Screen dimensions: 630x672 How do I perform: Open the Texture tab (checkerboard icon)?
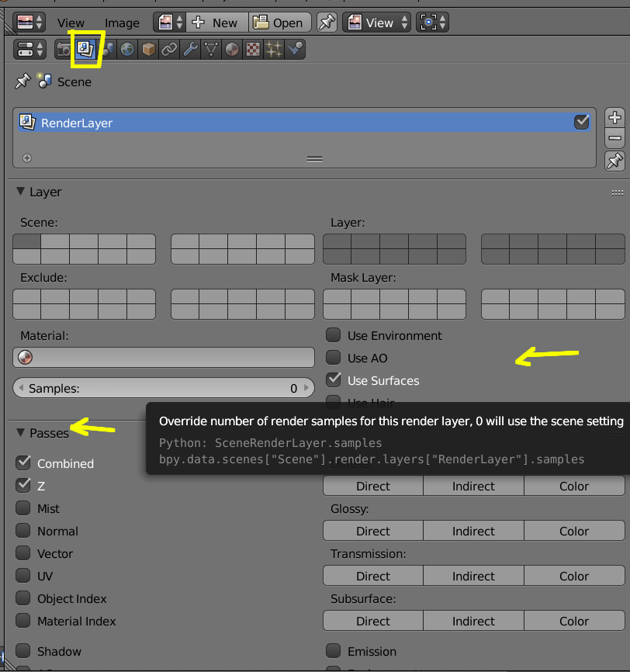pos(253,50)
